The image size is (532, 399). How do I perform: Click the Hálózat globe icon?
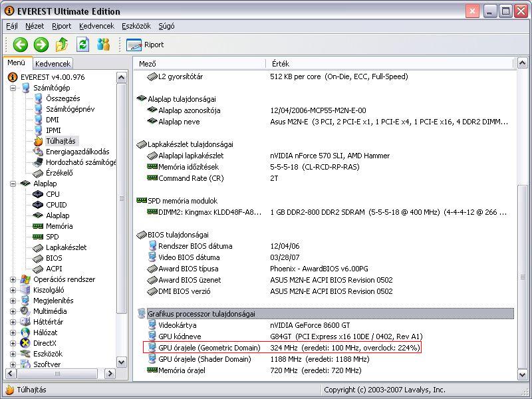(25, 332)
